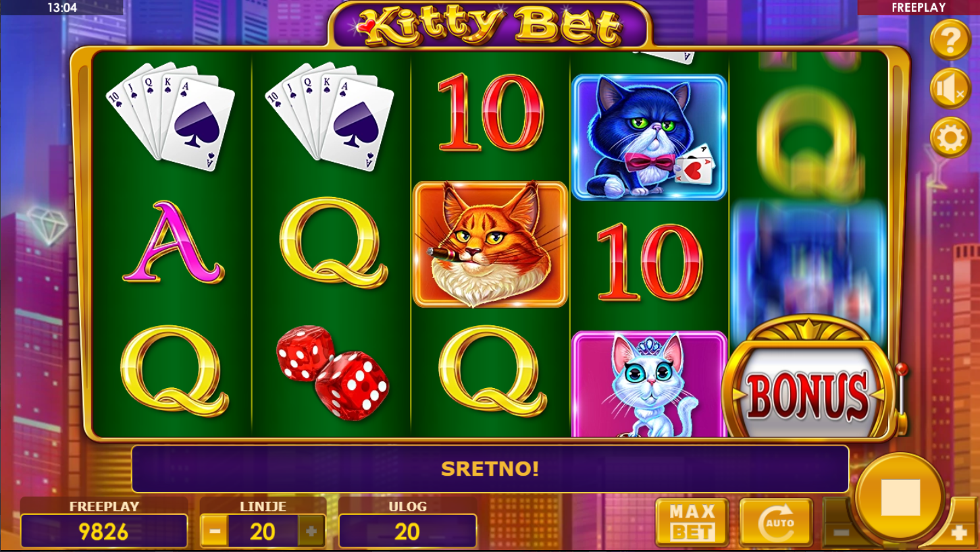980x552 pixels.
Task: Click the FREEPLAY label in top corner
Action: tap(918, 8)
